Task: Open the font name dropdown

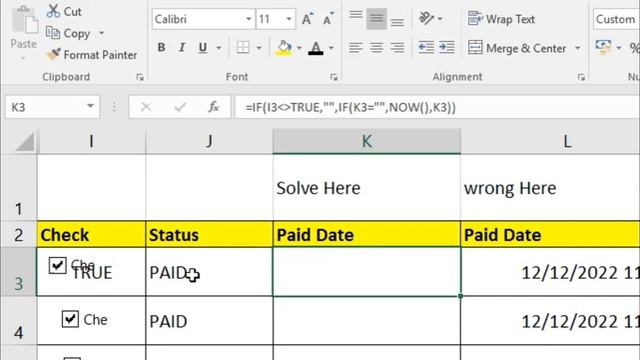Action: click(249, 19)
